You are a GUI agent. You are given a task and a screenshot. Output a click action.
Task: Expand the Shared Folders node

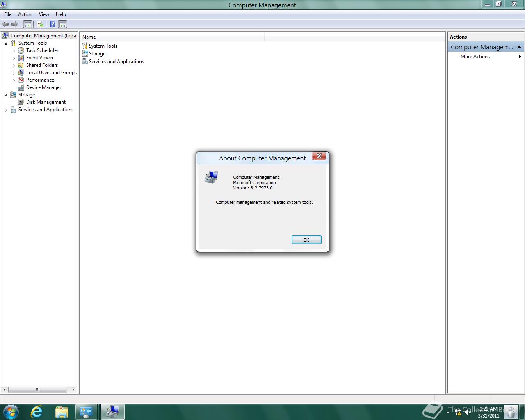[14, 66]
